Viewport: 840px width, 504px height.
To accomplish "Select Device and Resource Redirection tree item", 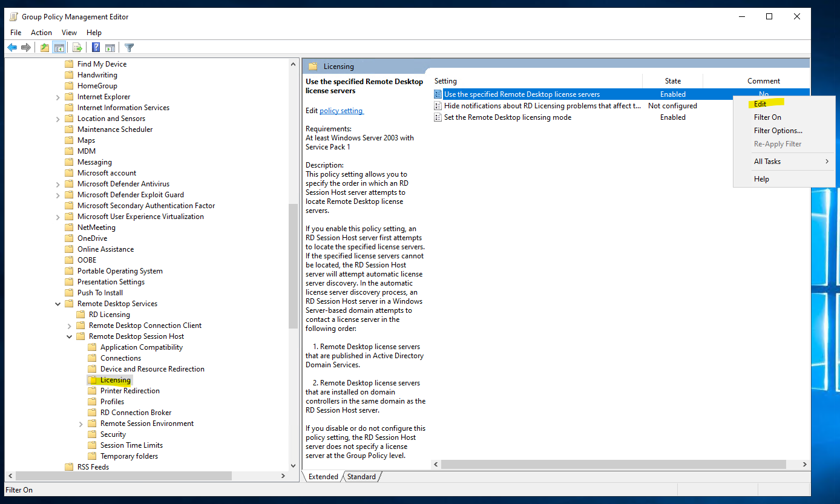I will point(153,369).
